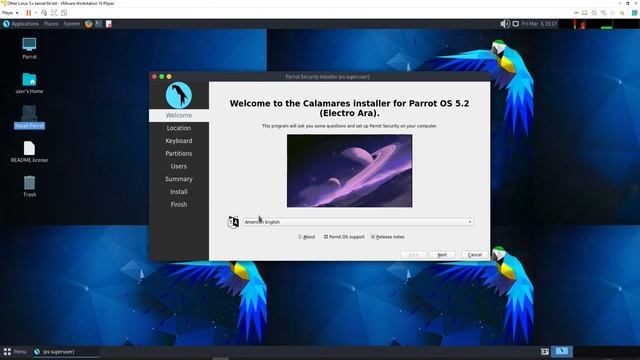Select the Location step in sidebar

pos(179,128)
